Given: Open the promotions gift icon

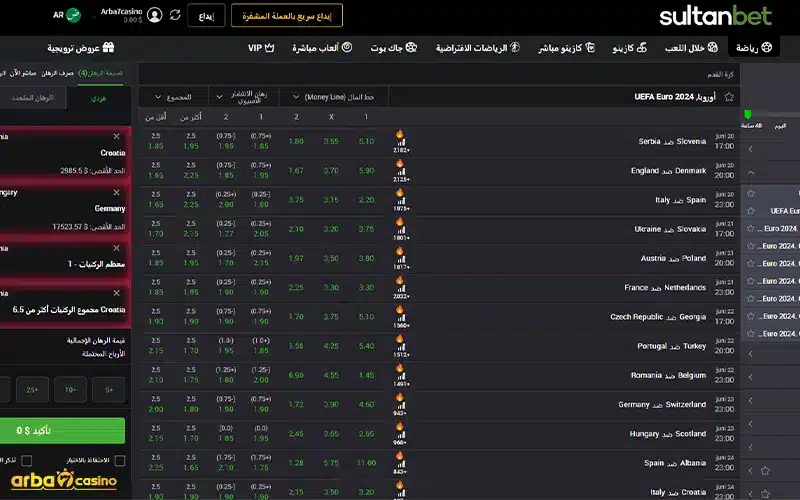Looking at the screenshot, I should 108,47.
